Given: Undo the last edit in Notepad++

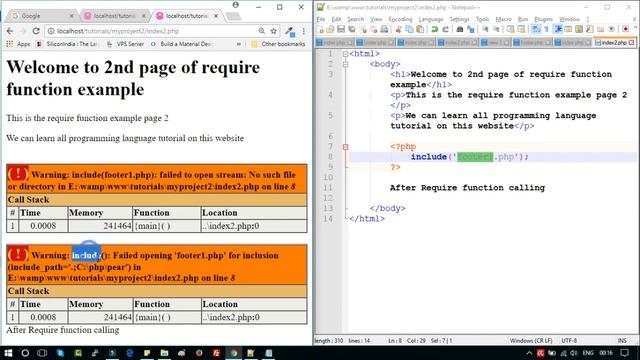Looking at the screenshot, I should 434,29.
